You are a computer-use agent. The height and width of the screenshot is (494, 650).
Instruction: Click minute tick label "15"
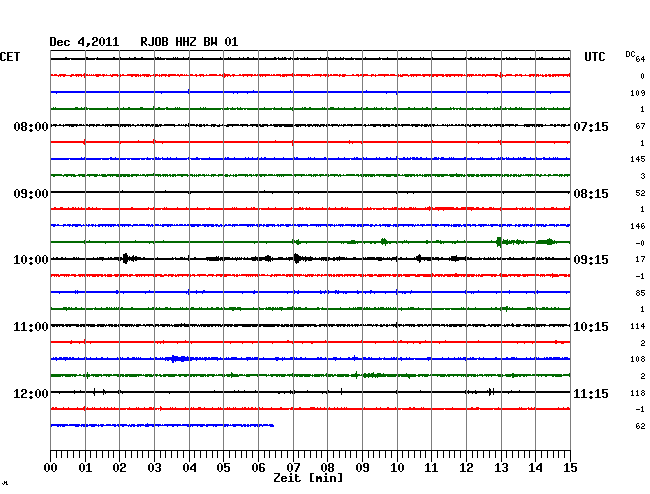click(570, 467)
